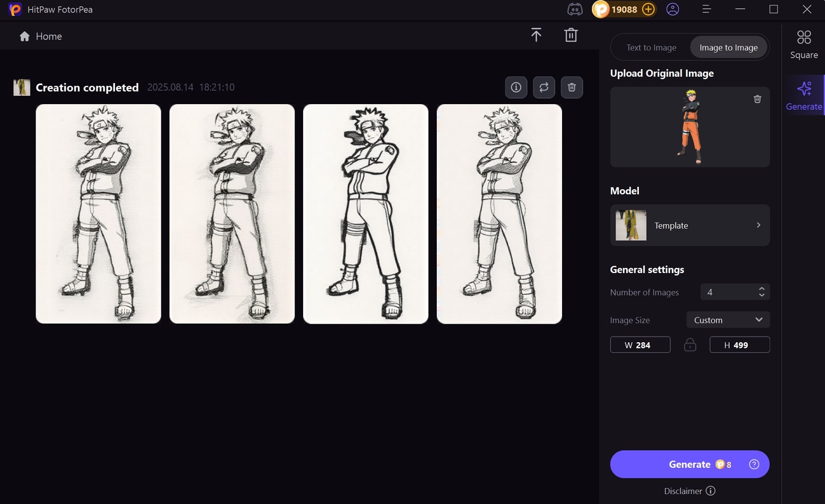Screen dimensions: 825x504
Task: Open the first generated sketch image
Action: [98, 214]
